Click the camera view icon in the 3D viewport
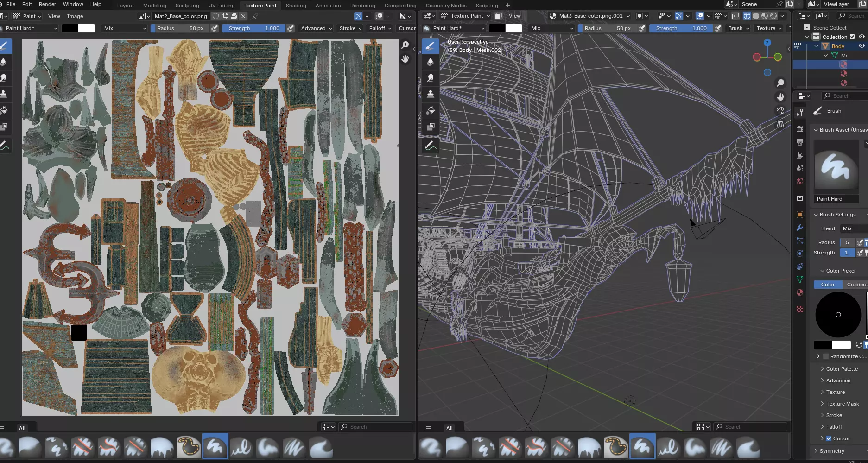This screenshot has width=868, height=463. (x=780, y=111)
